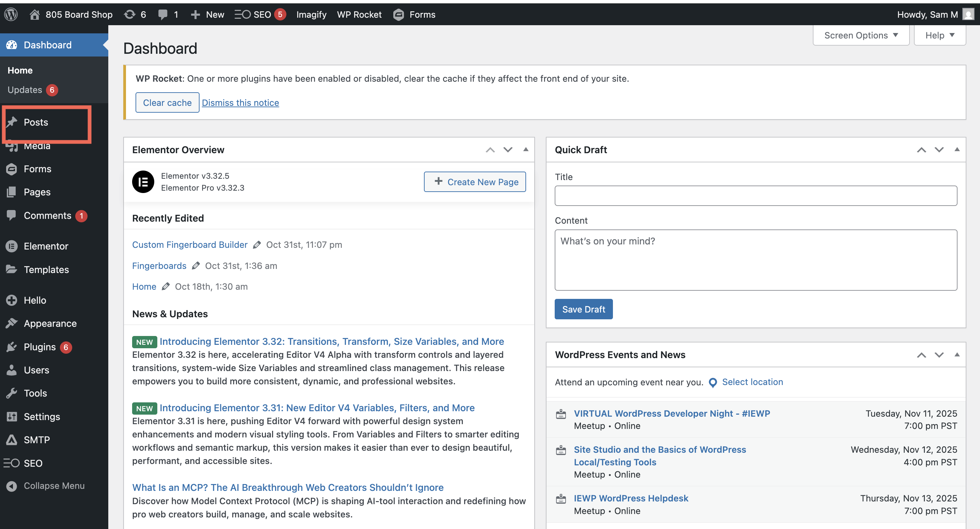Click the Clear cache button
The image size is (980, 529).
pyautogui.click(x=168, y=103)
